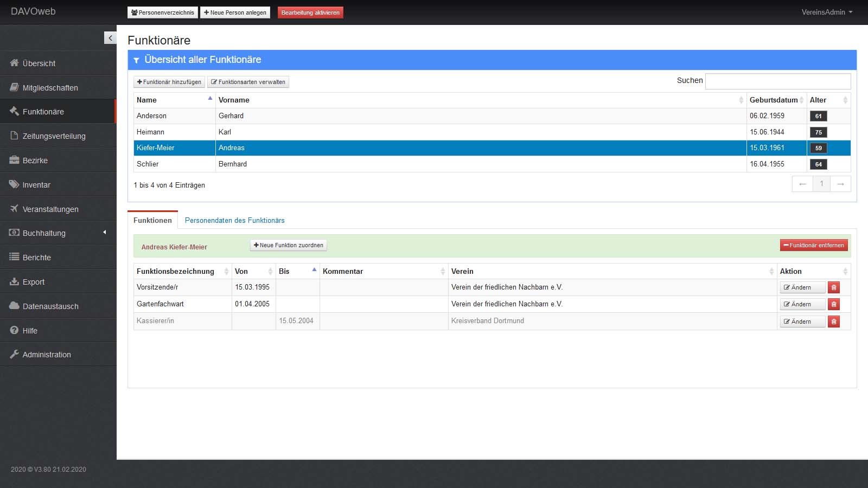The image size is (868, 488).
Task: Click Funktionär hinzufügen button
Action: click(x=169, y=82)
